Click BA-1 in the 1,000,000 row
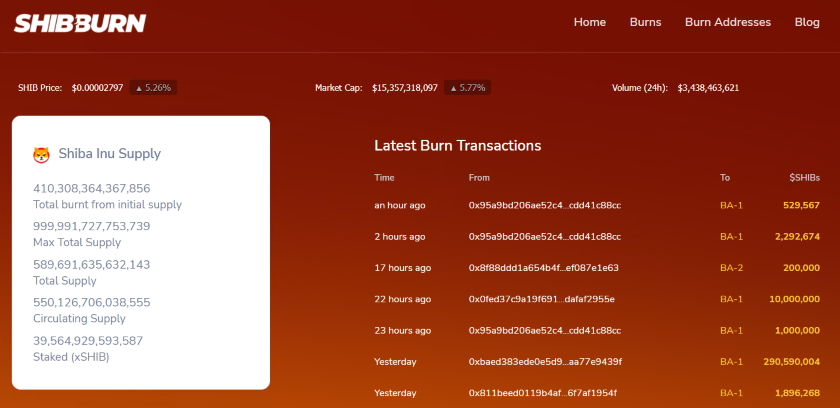Screen dimensions: 840x408 [x=731, y=330]
